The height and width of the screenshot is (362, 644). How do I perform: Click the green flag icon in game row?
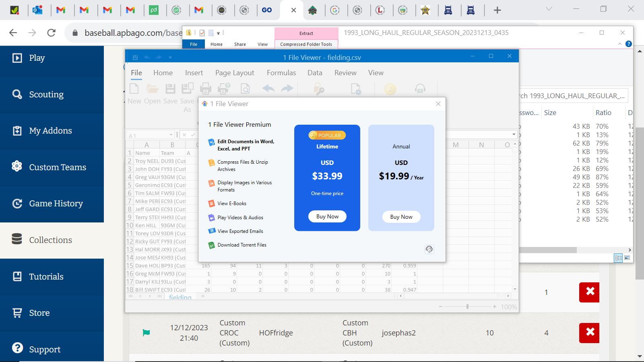tap(147, 333)
